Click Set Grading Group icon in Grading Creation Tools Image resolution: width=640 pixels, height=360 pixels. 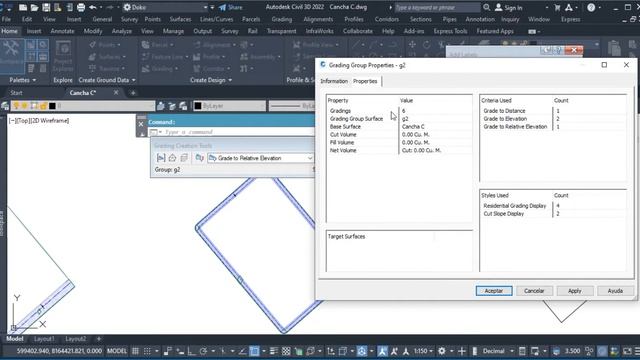(x=161, y=158)
